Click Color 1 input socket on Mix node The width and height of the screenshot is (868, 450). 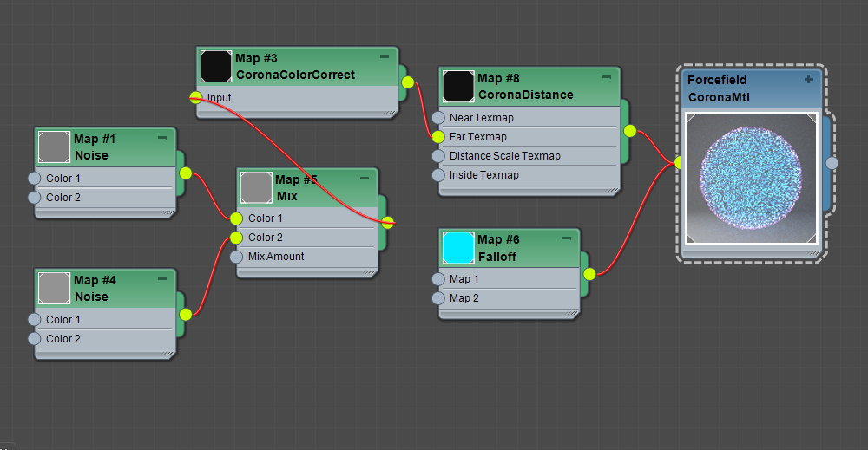236,218
